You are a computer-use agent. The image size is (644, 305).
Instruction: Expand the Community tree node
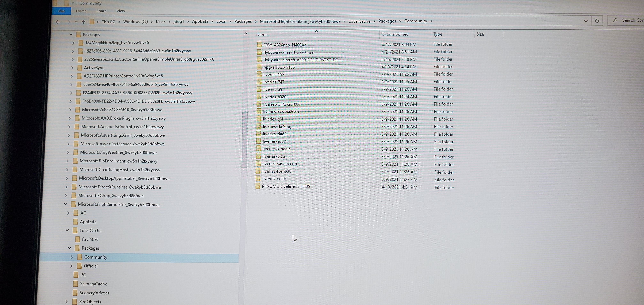[x=72, y=257]
